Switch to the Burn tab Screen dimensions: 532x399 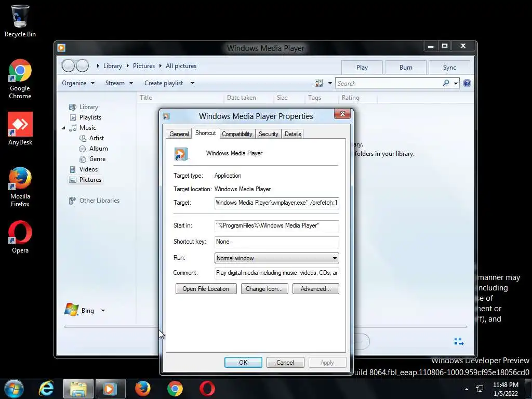[x=406, y=67]
